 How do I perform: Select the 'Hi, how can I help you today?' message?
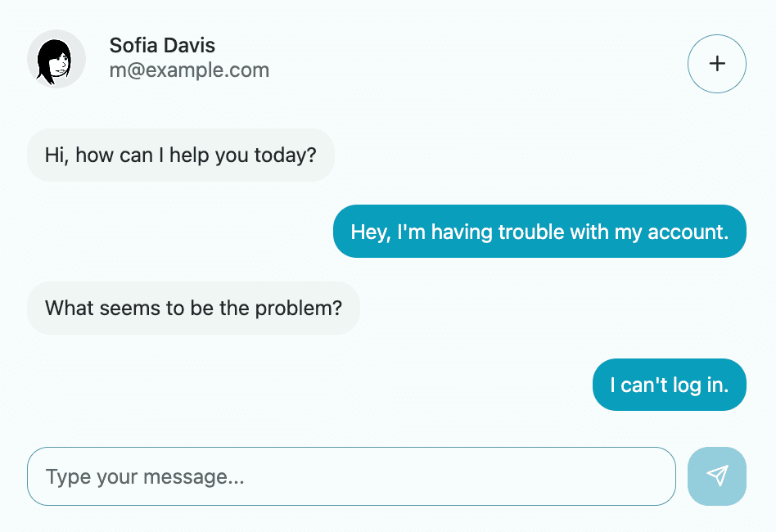coord(181,155)
